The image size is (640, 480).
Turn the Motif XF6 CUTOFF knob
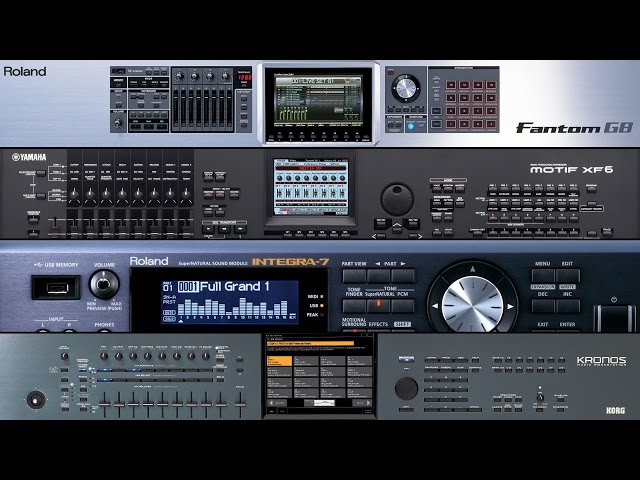pyautogui.click(x=74, y=193)
